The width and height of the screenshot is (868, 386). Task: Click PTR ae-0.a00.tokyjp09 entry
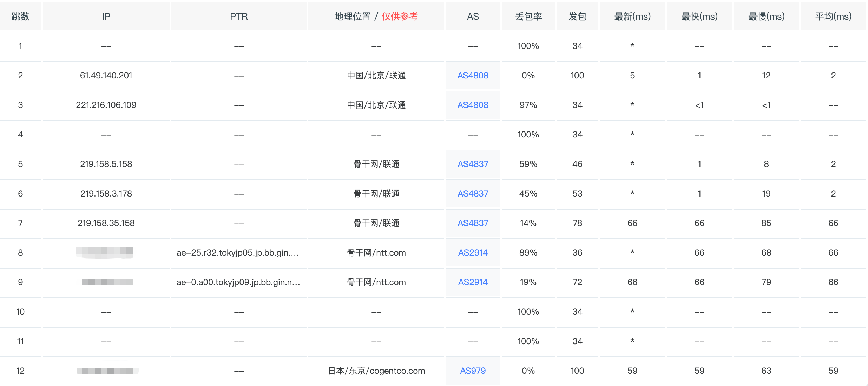click(x=238, y=282)
